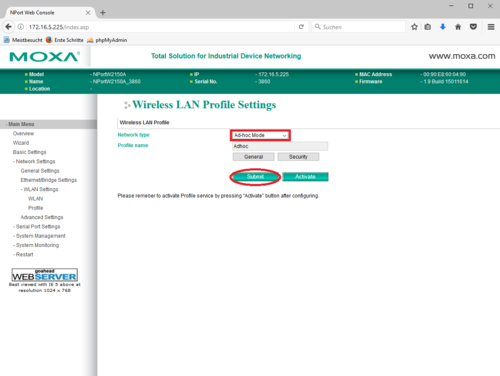Select the NPort Web Console tab
This screenshot has height=376, width=500.
(50, 13)
